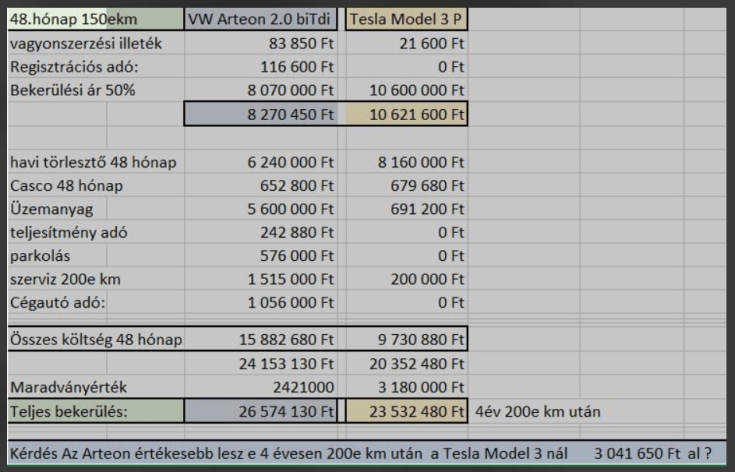This screenshot has width=735, height=472.
Task: Click the '4év 200e km után' note
Action: tap(538, 412)
